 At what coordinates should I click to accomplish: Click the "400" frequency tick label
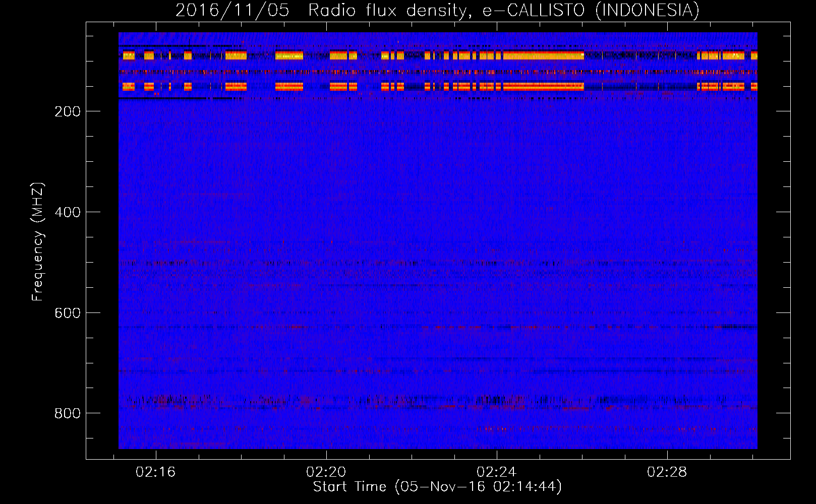coord(68,212)
